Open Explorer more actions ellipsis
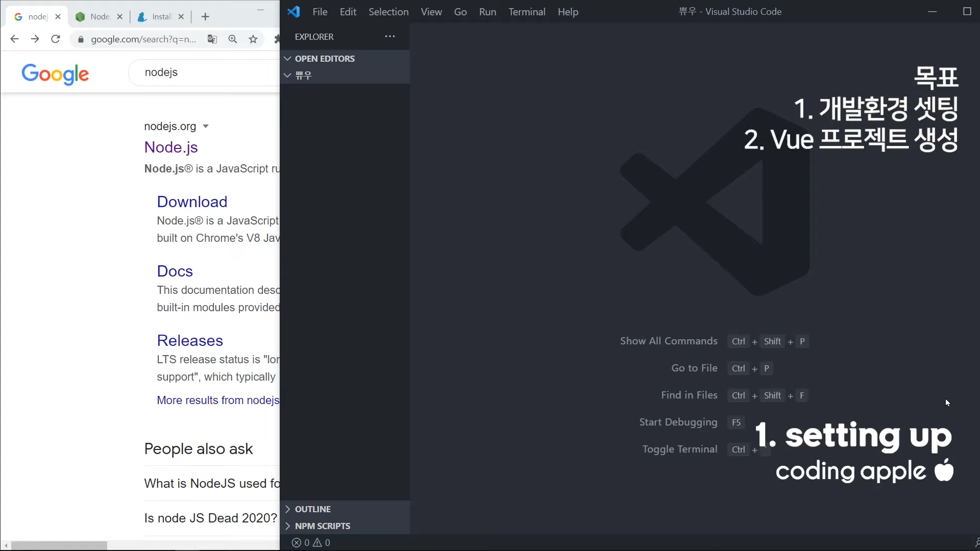 coord(390,37)
